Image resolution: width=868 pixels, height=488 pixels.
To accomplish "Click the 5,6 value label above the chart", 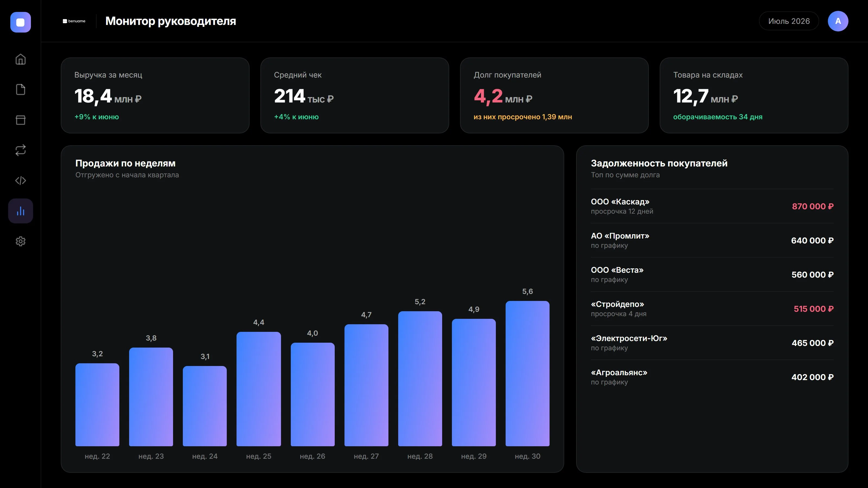I will tap(528, 291).
